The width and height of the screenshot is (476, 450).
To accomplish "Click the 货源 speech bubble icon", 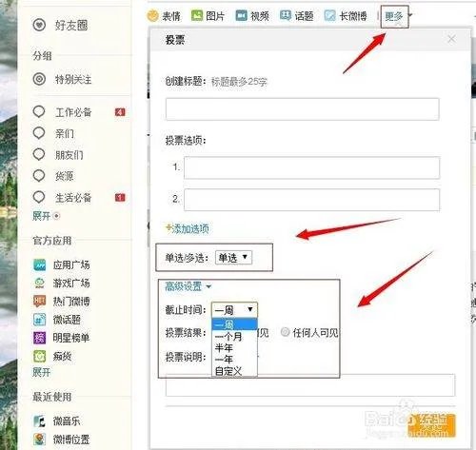I will click(x=39, y=175).
